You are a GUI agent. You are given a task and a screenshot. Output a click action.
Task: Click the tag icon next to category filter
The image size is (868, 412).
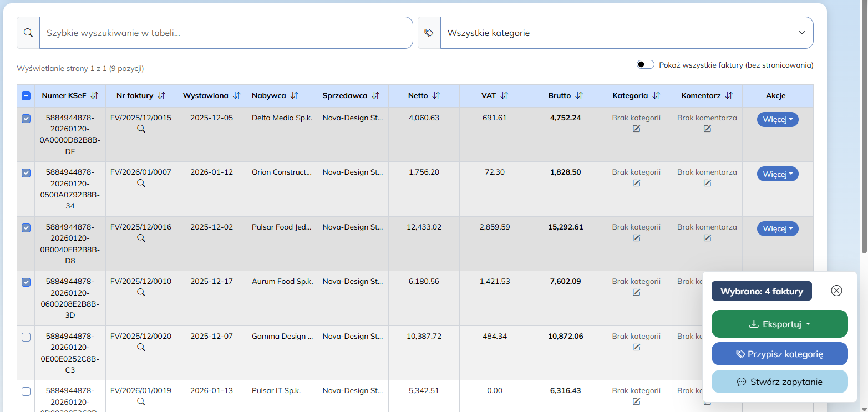tap(429, 33)
